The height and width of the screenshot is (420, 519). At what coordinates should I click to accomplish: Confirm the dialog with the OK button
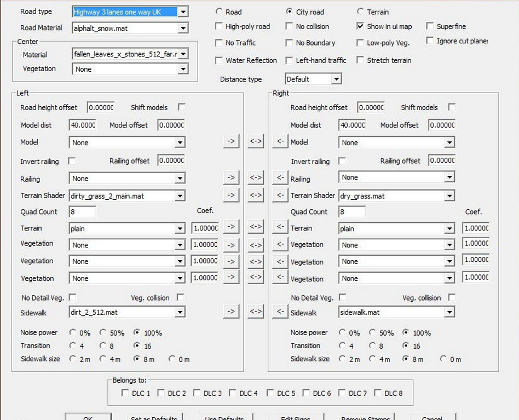[x=88, y=417]
